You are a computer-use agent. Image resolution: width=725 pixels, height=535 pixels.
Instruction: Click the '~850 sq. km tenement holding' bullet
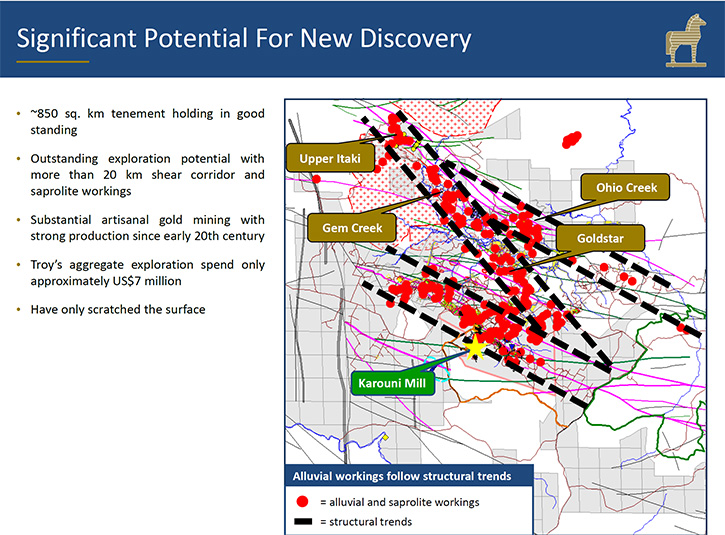click(147, 122)
